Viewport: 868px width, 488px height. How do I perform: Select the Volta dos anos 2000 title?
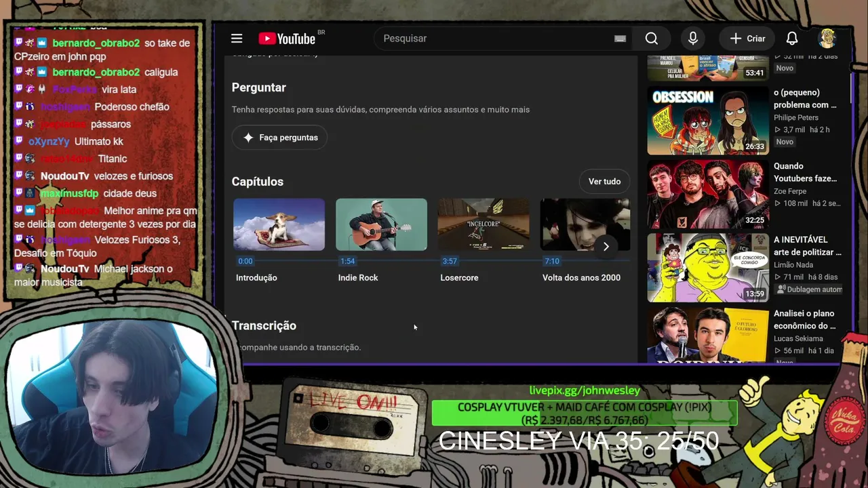click(x=581, y=278)
